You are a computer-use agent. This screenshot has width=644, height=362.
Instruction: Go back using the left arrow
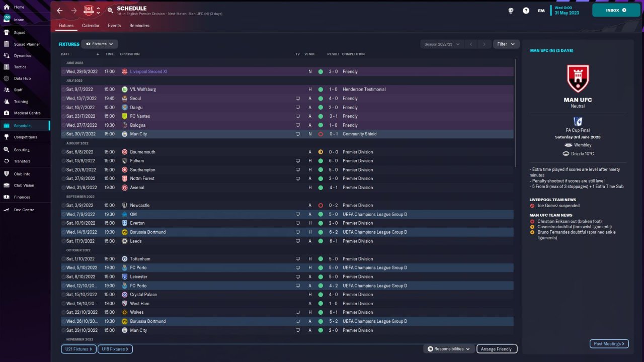point(60,11)
